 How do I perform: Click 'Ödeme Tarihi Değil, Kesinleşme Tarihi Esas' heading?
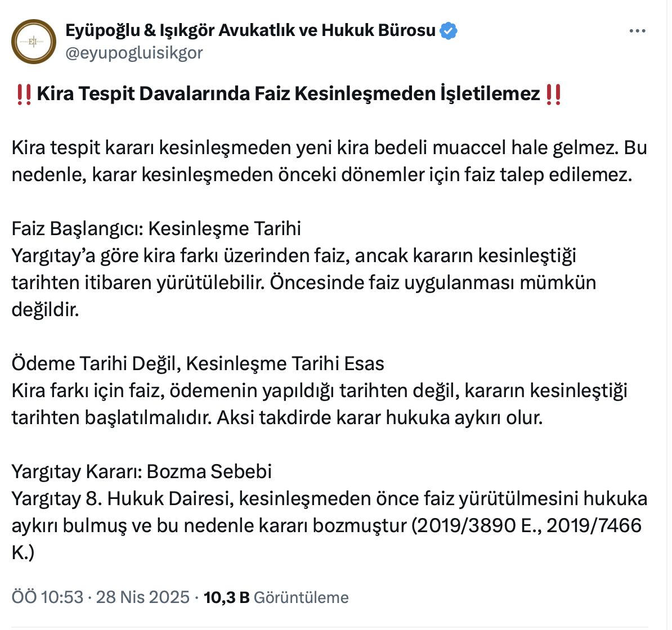[198, 363]
